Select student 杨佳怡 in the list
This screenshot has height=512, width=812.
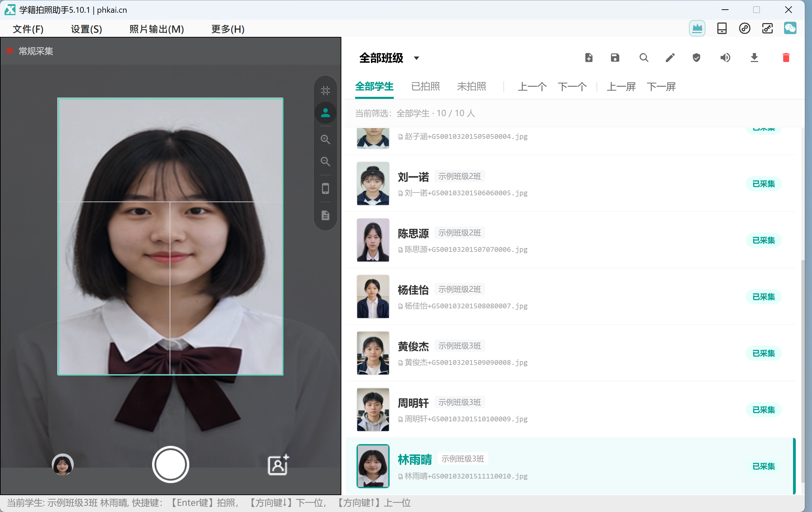point(571,297)
